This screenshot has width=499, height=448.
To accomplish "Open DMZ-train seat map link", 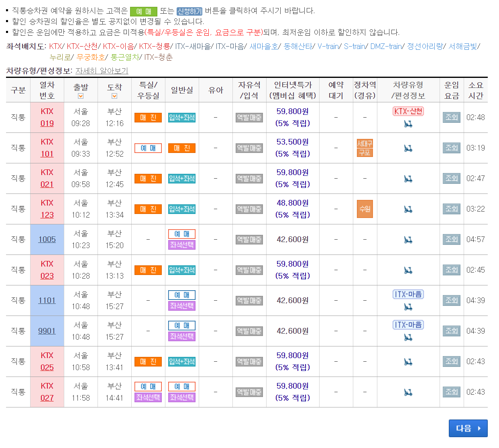I will coord(386,46).
